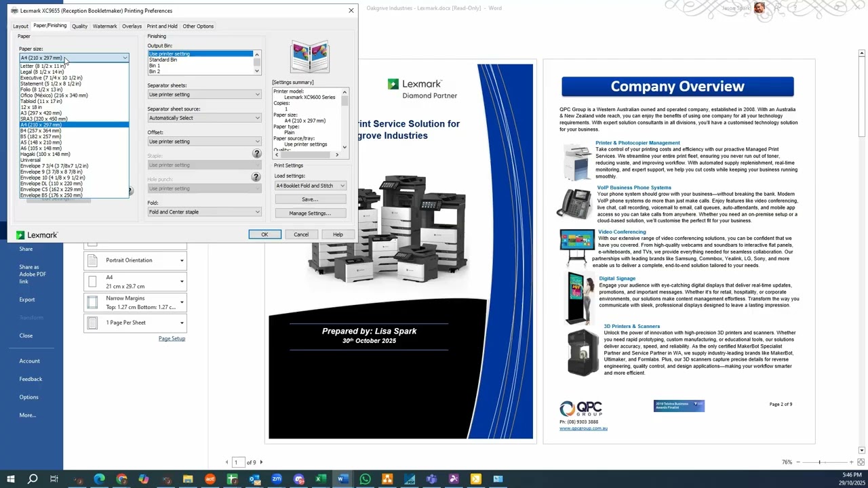Launch Zoom from the taskbar
Viewport: 868px width, 488px height.
[277, 479]
